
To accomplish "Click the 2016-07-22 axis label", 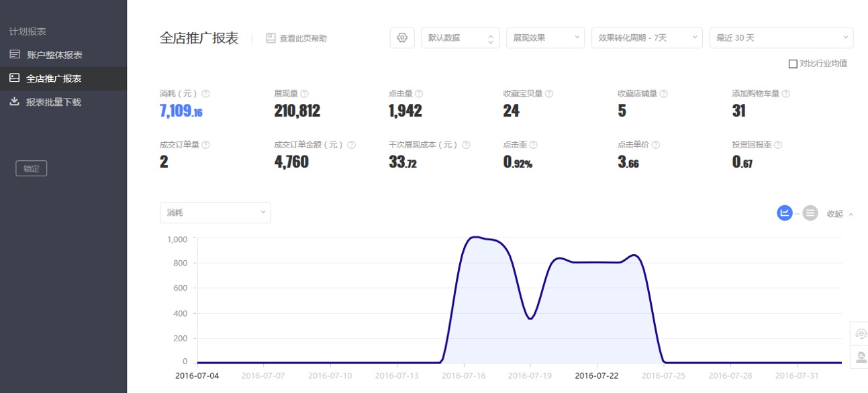I will [597, 376].
